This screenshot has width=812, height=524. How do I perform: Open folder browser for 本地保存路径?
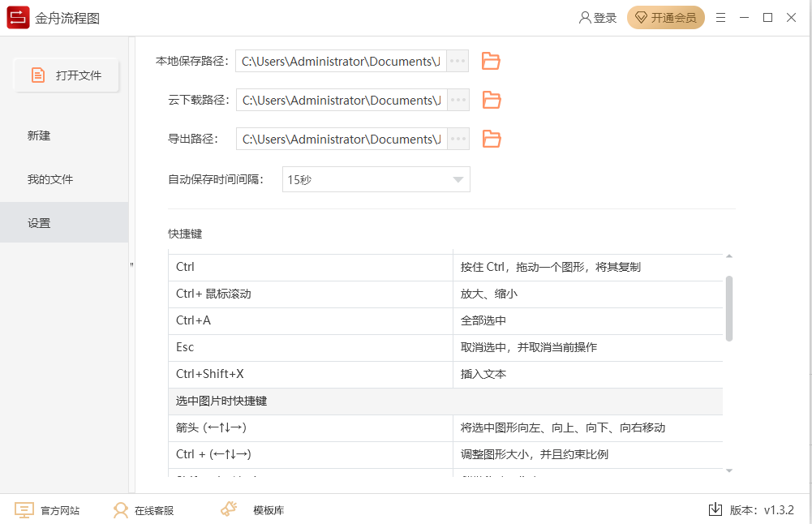(x=491, y=61)
